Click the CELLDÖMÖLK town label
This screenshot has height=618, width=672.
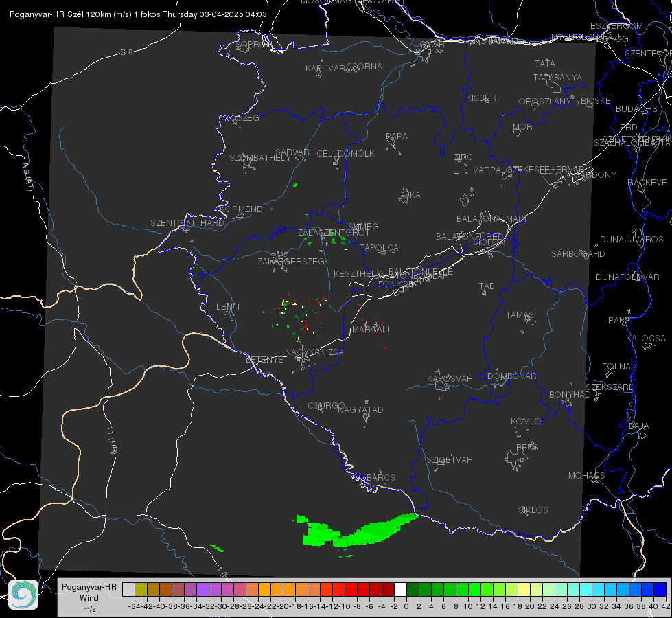tap(345, 153)
